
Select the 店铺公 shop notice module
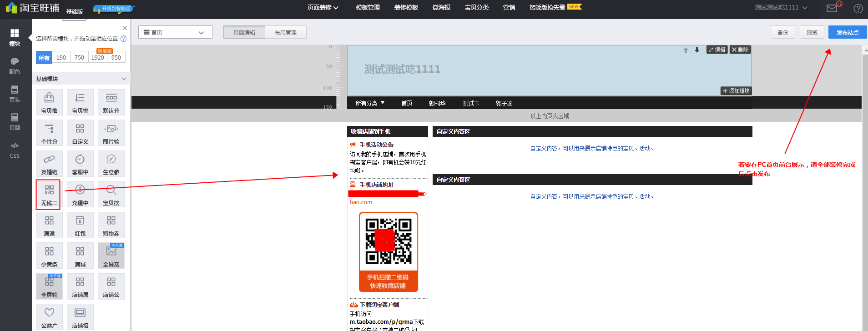[111, 286]
